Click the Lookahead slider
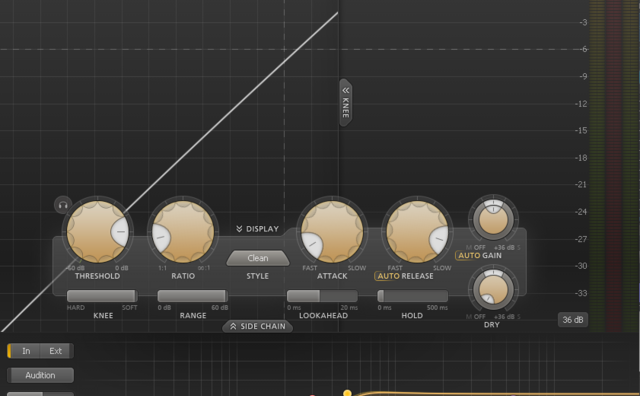Screen dimensions: 640x396 pos(322,296)
